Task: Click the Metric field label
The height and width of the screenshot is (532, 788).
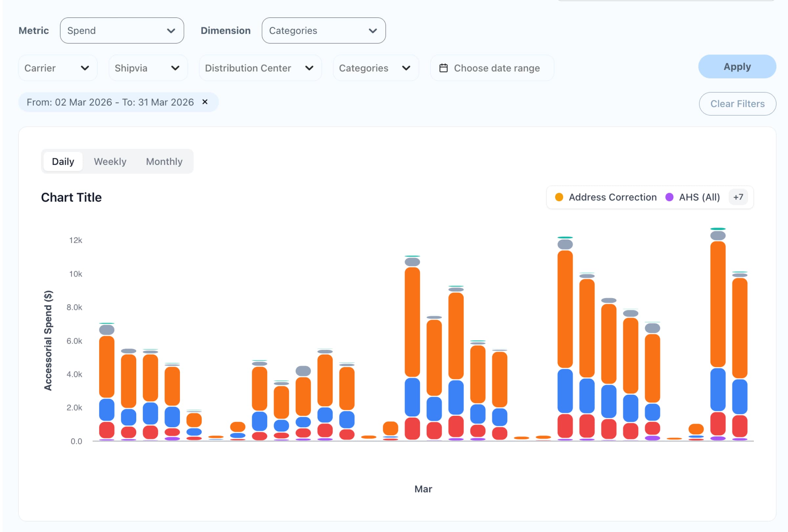Action: (x=33, y=31)
